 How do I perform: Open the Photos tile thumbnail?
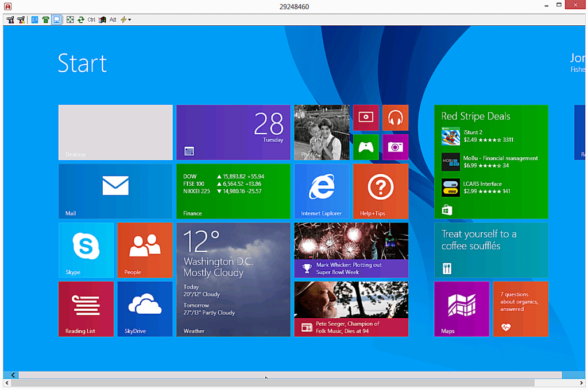322,132
